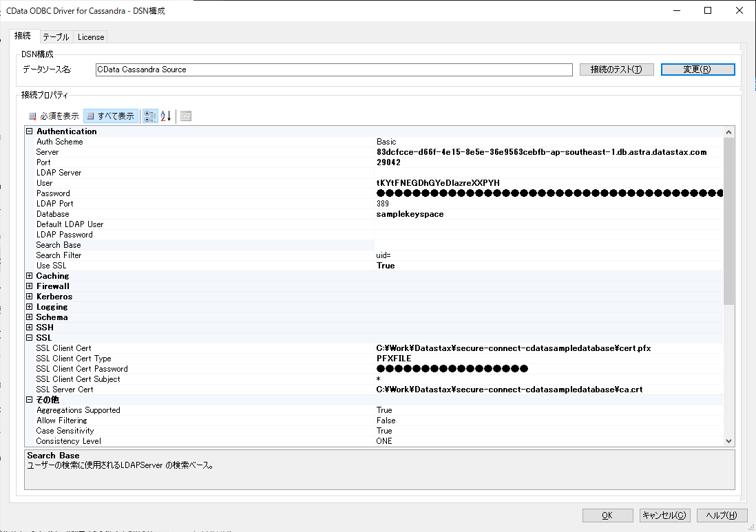
Task: Expand the Kerberos category
Action: tap(30, 297)
